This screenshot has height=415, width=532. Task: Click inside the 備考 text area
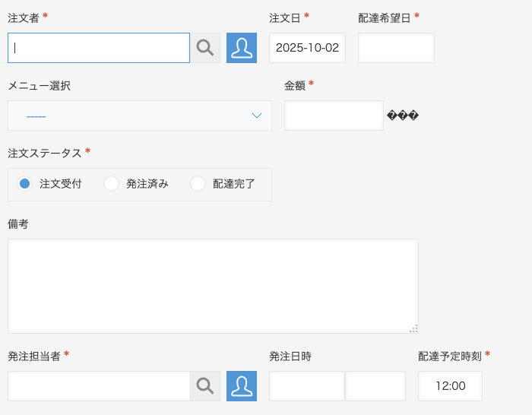click(x=213, y=286)
